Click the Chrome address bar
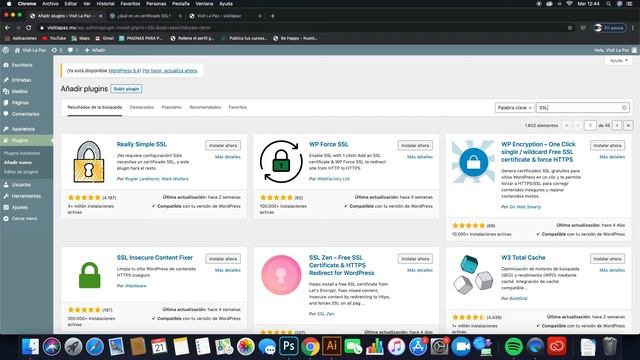 [302, 28]
